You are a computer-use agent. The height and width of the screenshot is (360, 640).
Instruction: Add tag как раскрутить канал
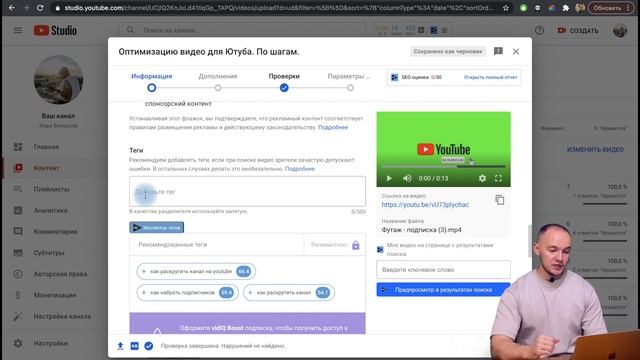coord(289,293)
